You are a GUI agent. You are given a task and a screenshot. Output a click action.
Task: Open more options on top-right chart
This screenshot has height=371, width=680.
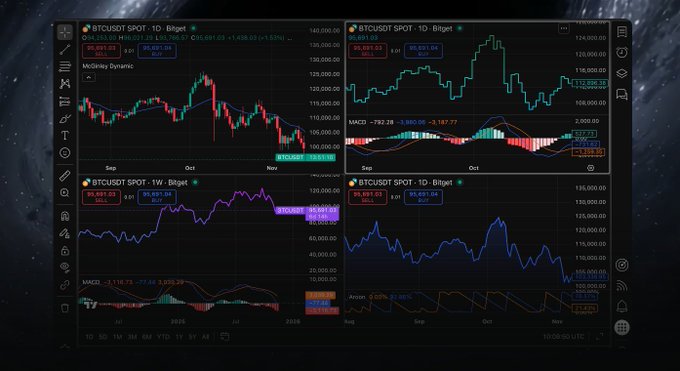(563, 29)
